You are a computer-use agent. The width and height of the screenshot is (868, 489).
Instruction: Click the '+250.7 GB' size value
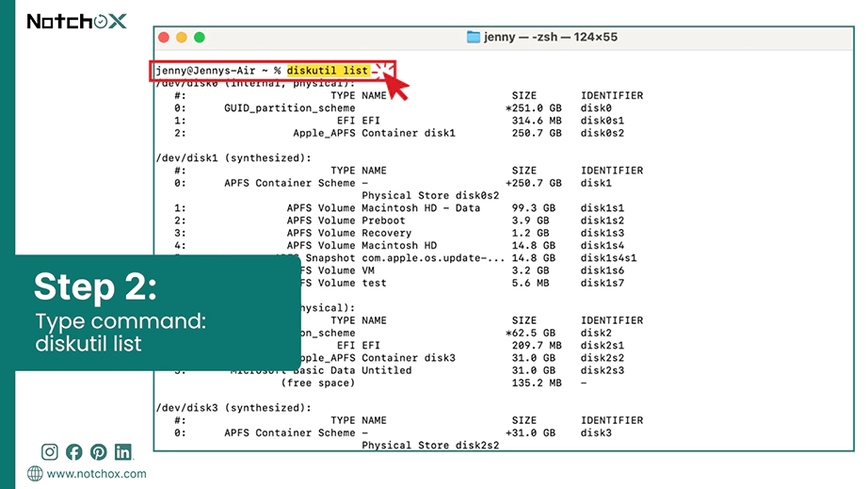point(533,183)
